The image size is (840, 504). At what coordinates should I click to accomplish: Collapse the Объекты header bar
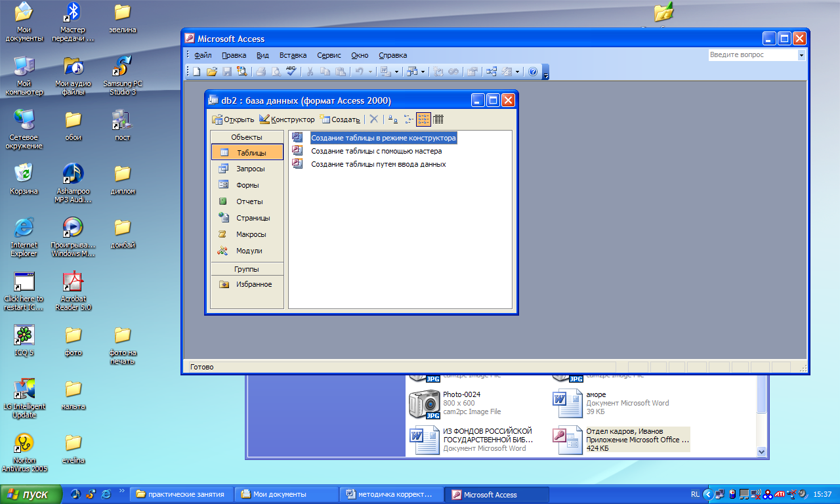tap(247, 137)
